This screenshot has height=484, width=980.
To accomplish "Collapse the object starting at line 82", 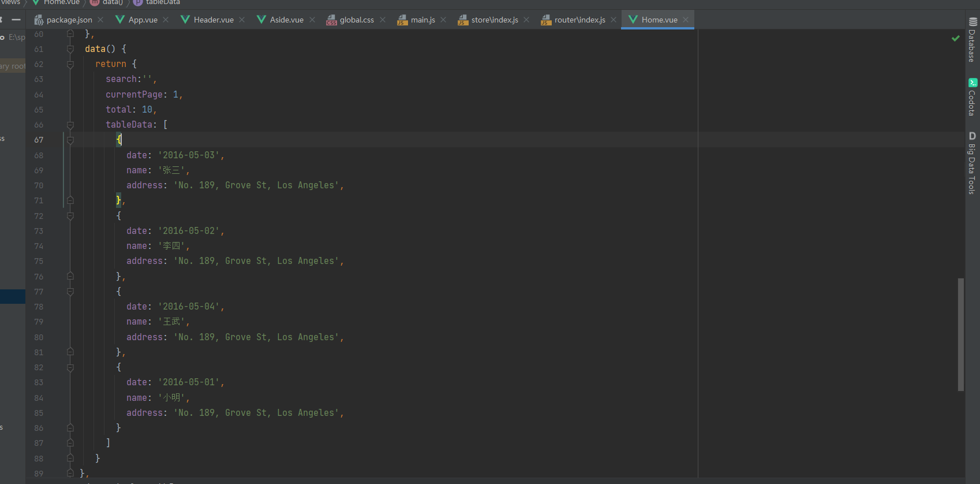I will coord(70,367).
